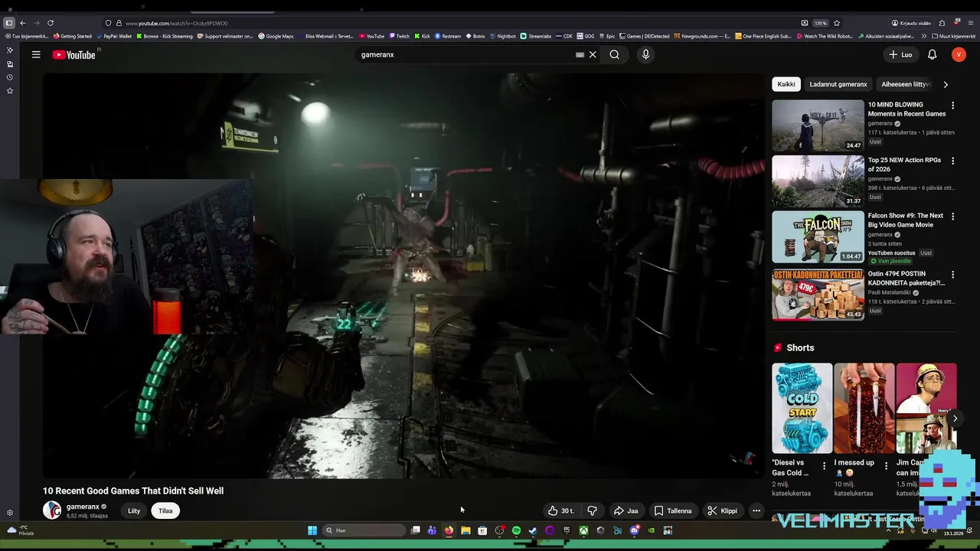Click the Luo create button

(900, 54)
